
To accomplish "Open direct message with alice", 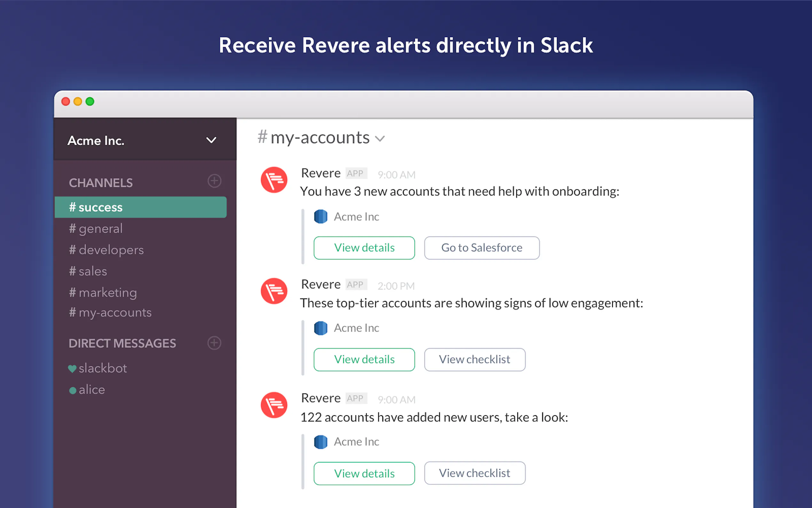I will 92,390.
